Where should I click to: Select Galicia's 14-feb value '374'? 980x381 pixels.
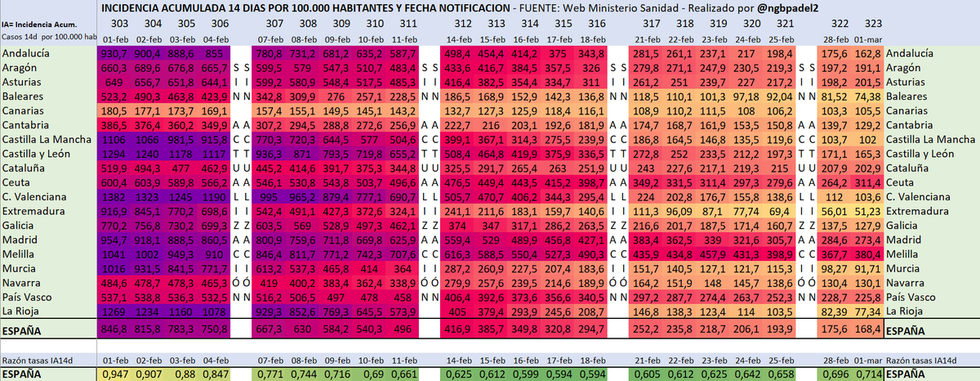[460, 225]
